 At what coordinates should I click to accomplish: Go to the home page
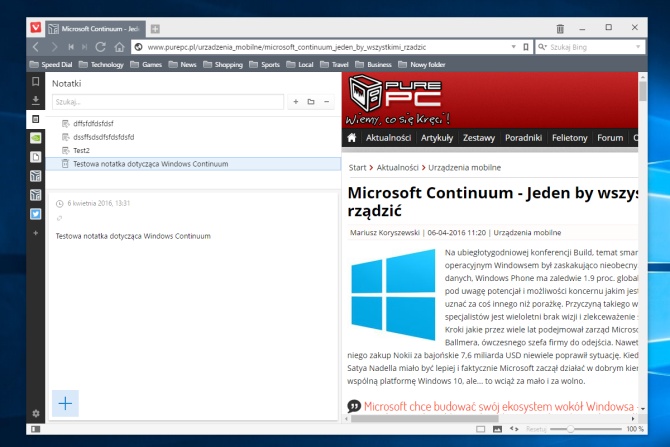click(x=119, y=47)
